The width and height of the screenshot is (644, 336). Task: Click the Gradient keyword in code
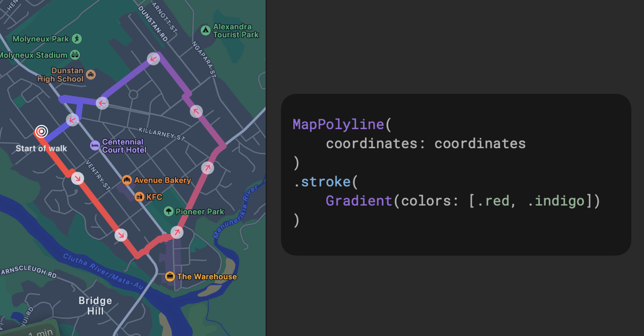tap(359, 201)
